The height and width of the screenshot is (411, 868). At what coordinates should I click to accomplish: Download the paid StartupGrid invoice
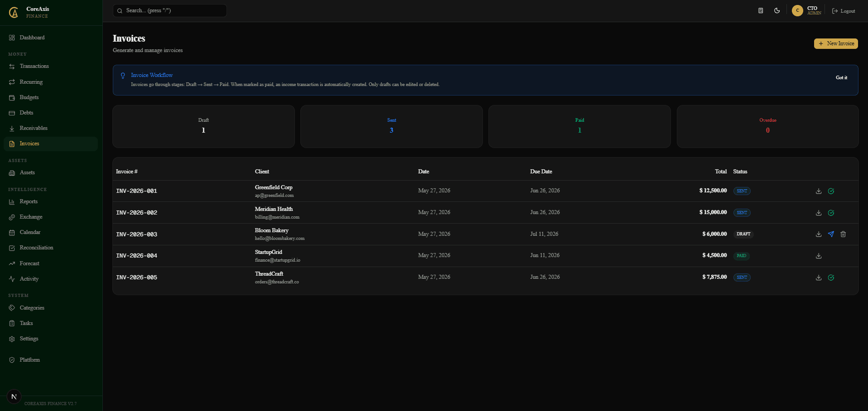(819, 256)
